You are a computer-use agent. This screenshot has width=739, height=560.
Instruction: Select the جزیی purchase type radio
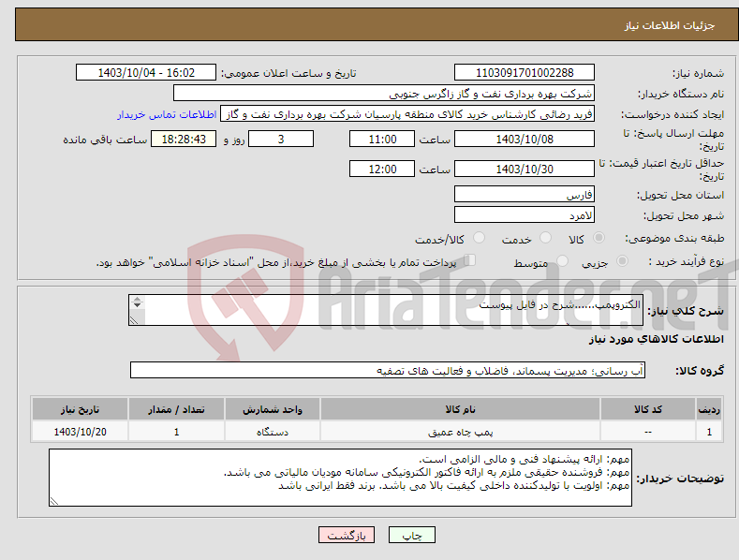coord(622,260)
